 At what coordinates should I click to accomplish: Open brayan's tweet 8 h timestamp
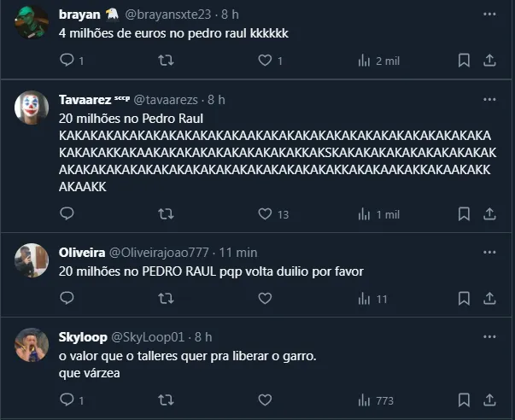point(231,15)
